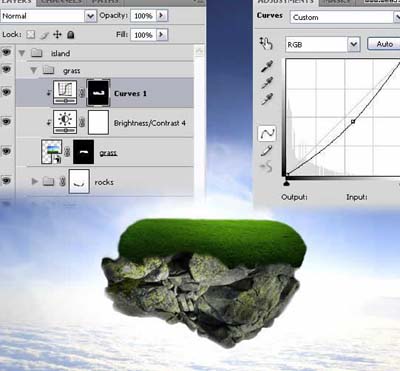Click the link icon on Brightness/Contrast 4
This screenshot has height=371, width=400.
click(82, 123)
